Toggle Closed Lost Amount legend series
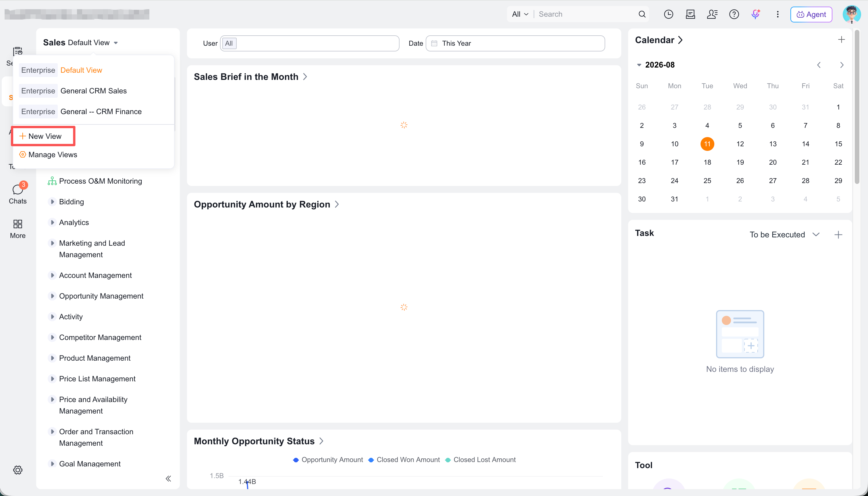 click(x=480, y=460)
